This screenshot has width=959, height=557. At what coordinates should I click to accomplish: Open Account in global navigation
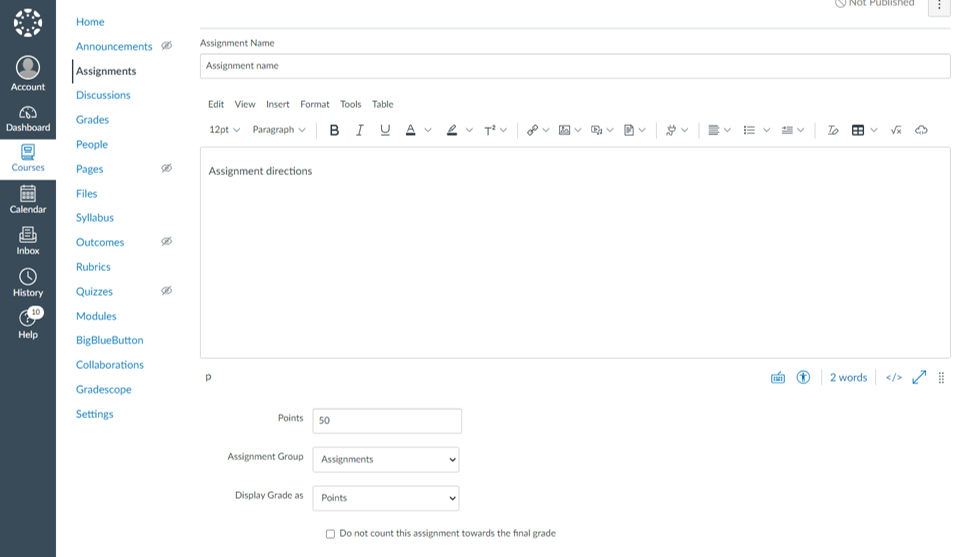point(28,73)
